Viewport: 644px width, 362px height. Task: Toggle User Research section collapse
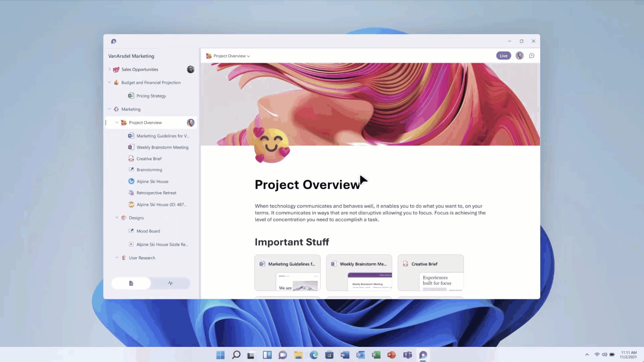coord(117,257)
